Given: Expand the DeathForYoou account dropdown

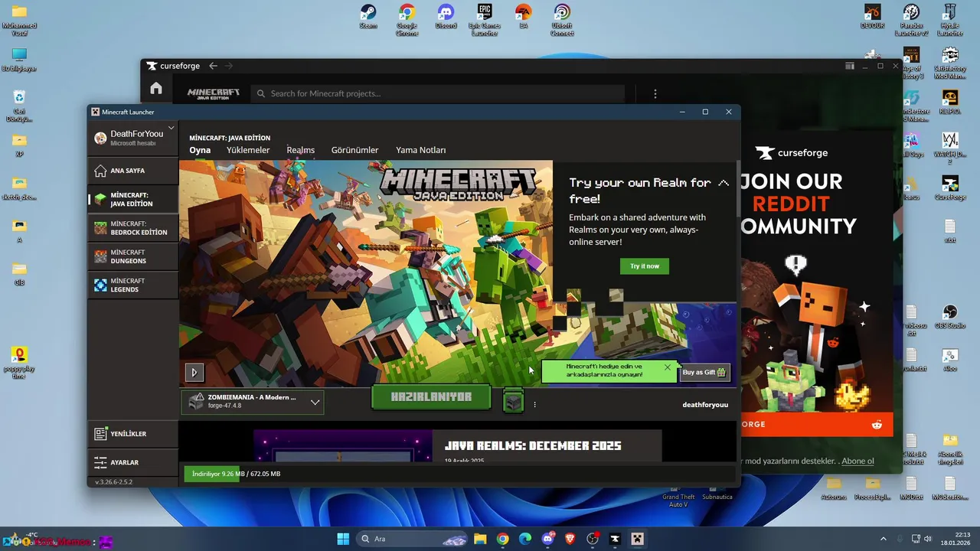Looking at the screenshot, I should tap(171, 128).
